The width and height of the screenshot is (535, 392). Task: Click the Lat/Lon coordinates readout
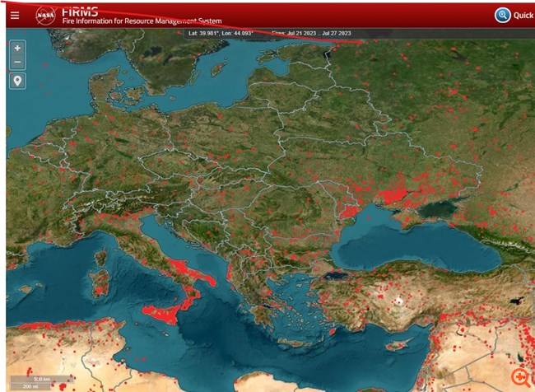(221, 33)
